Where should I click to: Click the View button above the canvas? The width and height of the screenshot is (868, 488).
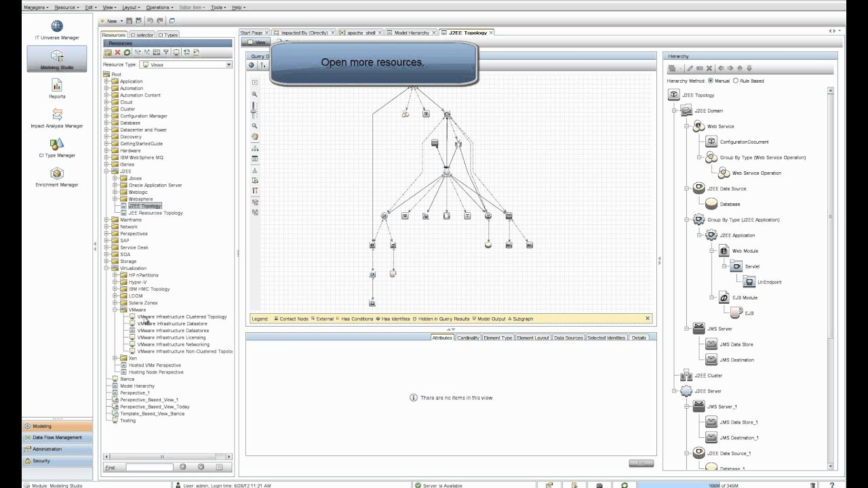click(x=257, y=42)
